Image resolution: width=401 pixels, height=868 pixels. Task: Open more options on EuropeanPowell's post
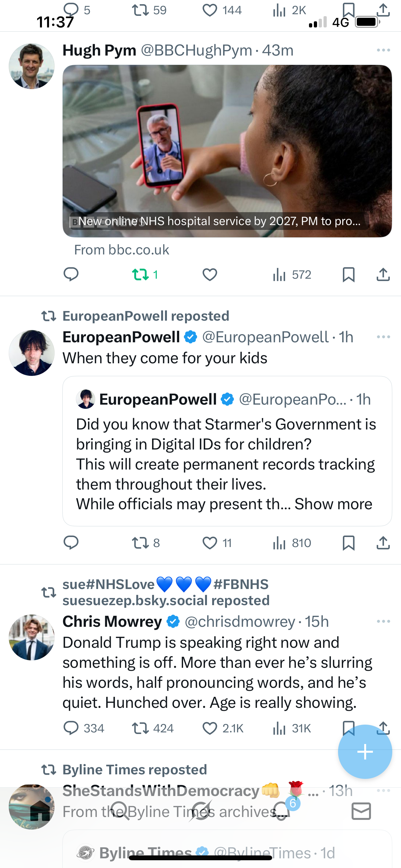pos(383,337)
